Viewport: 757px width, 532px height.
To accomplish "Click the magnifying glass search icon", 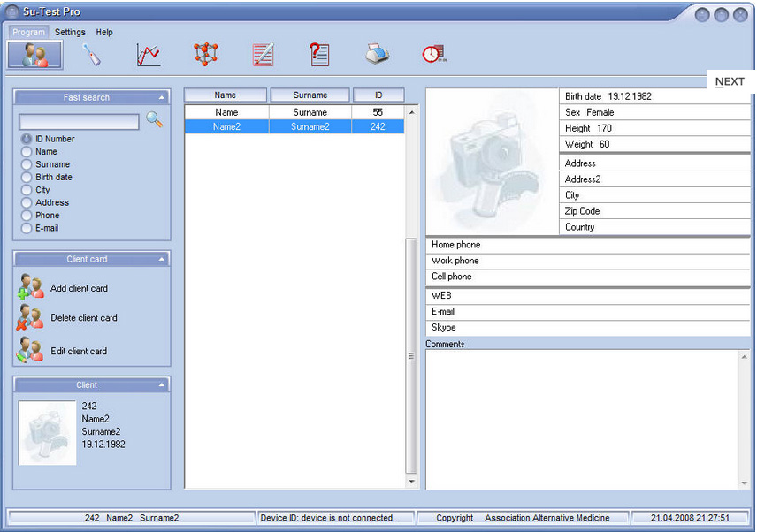I will (x=155, y=120).
